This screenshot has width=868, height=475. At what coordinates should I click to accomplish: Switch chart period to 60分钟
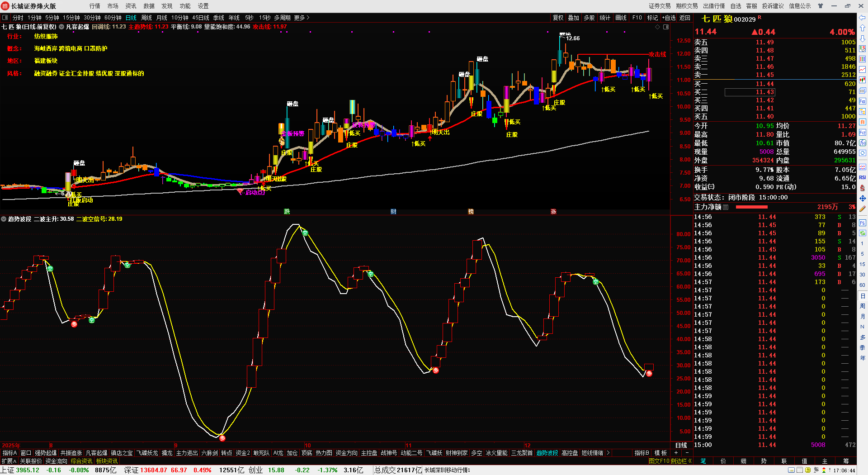[x=113, y=18]
